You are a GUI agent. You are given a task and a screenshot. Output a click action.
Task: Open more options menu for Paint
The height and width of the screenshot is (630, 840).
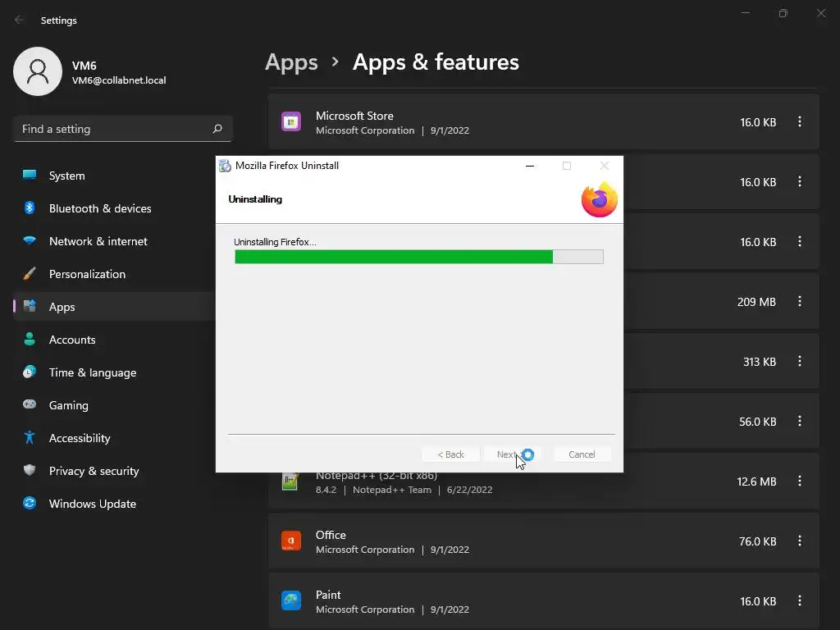[800, 601]
